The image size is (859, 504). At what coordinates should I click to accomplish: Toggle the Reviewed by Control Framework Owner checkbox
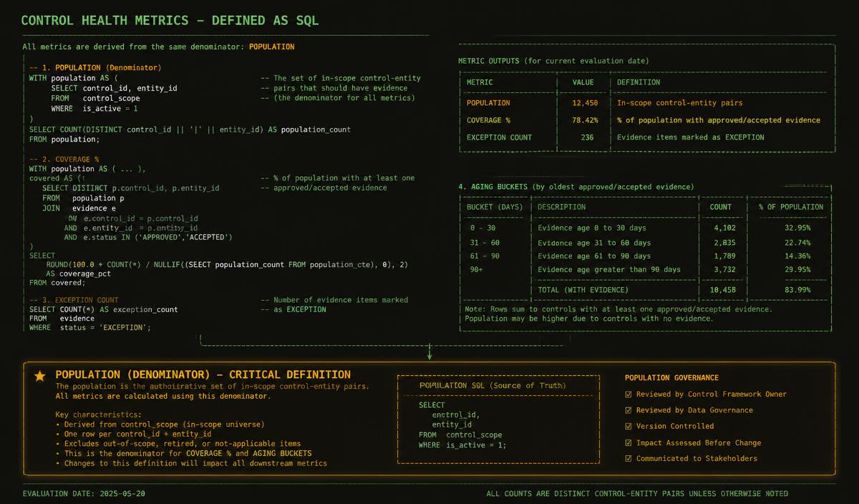(629, 394)
